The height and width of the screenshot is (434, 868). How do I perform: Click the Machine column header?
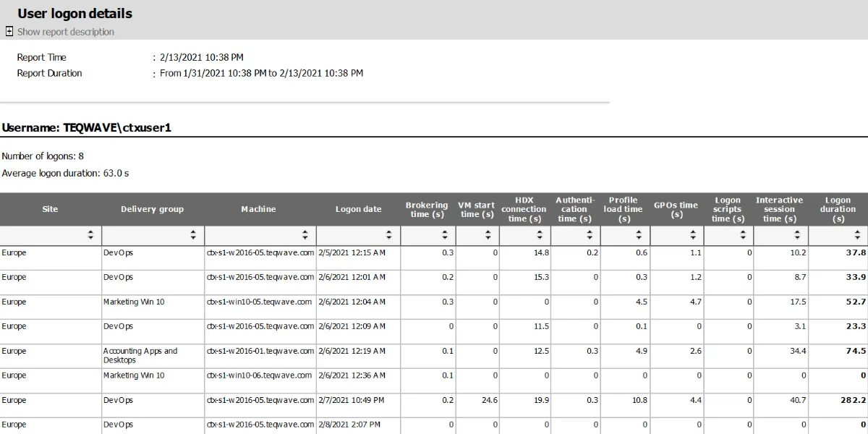(258, 209)
